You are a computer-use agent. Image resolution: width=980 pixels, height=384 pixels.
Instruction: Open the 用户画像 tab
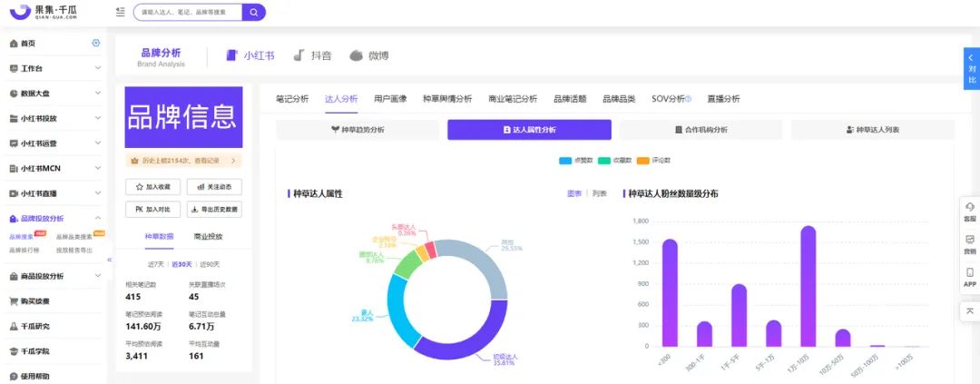point(390,99)
